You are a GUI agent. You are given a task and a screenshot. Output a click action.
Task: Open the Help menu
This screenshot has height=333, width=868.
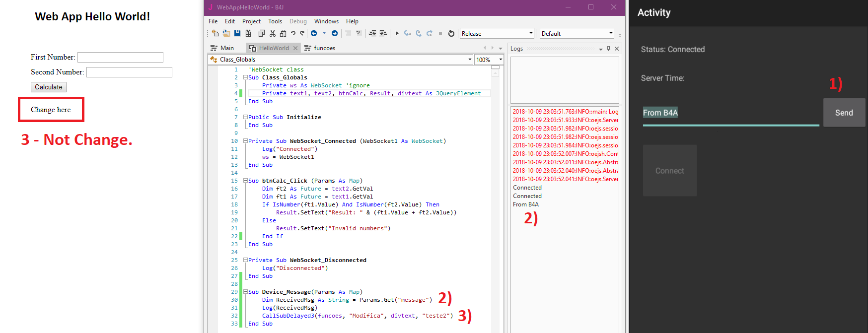pos(352,21)
